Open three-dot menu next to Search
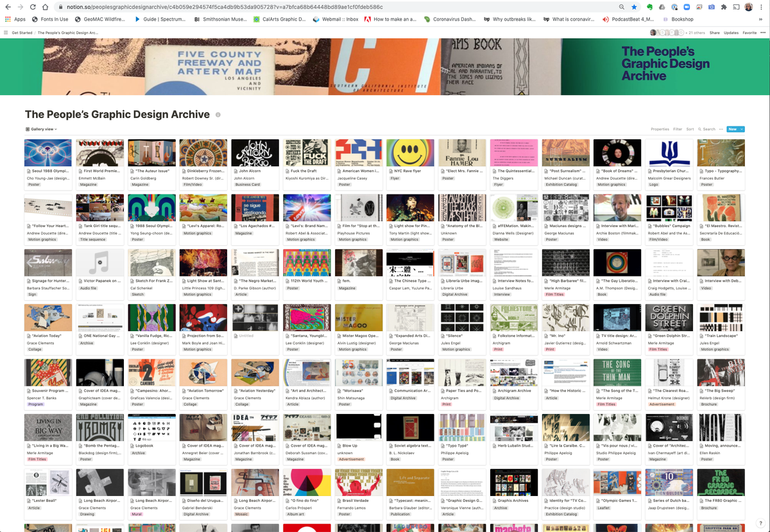Viewport: 770px width, 532px height. point(721,129)
